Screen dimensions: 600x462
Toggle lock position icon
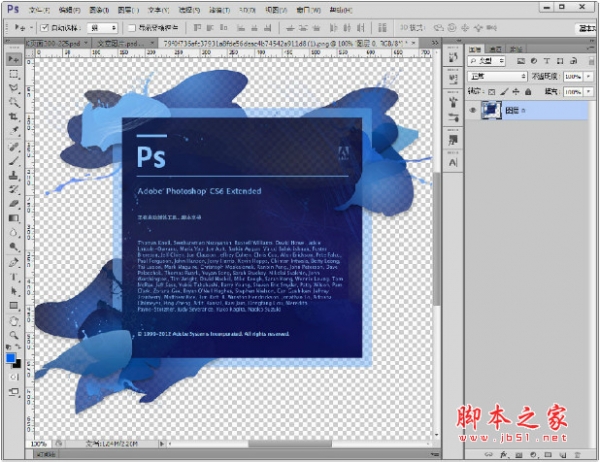[x=516, y=92]
